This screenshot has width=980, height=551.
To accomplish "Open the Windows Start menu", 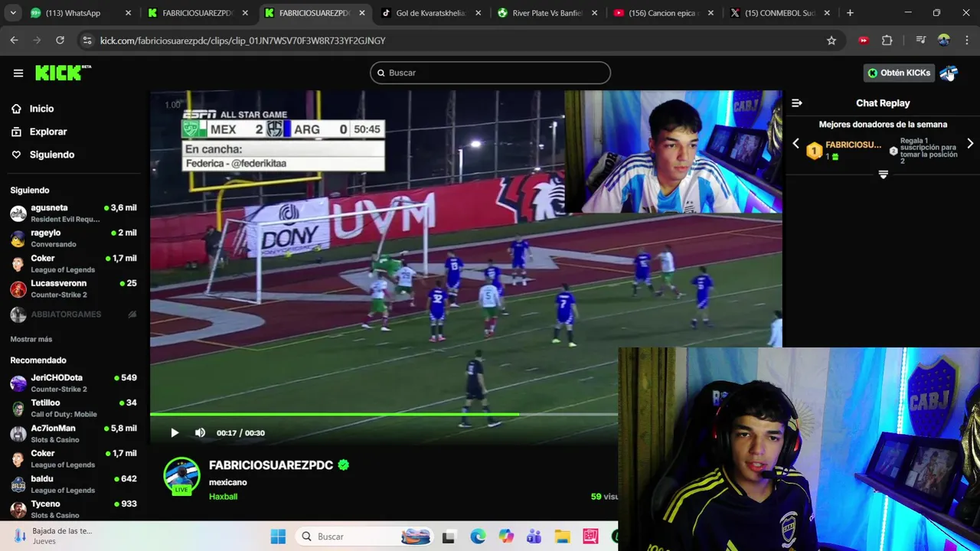I will pyautogui.click(x=278, y=536).
